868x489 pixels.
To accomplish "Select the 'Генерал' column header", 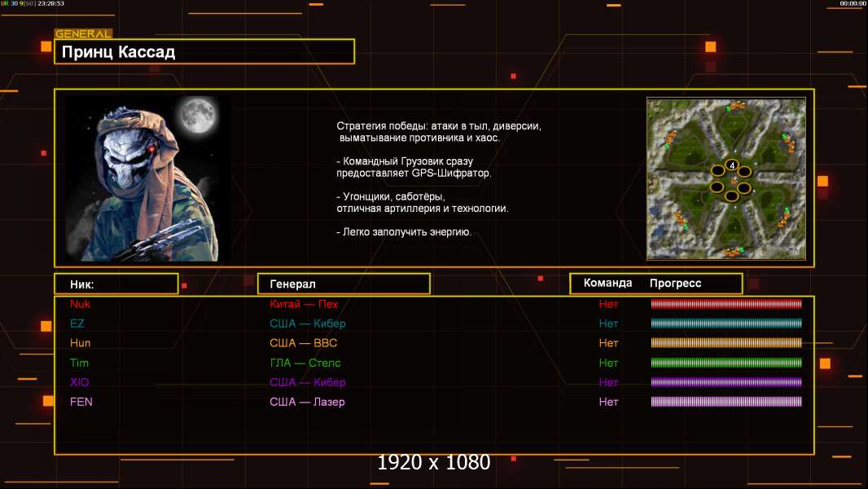I will (344, 284).
